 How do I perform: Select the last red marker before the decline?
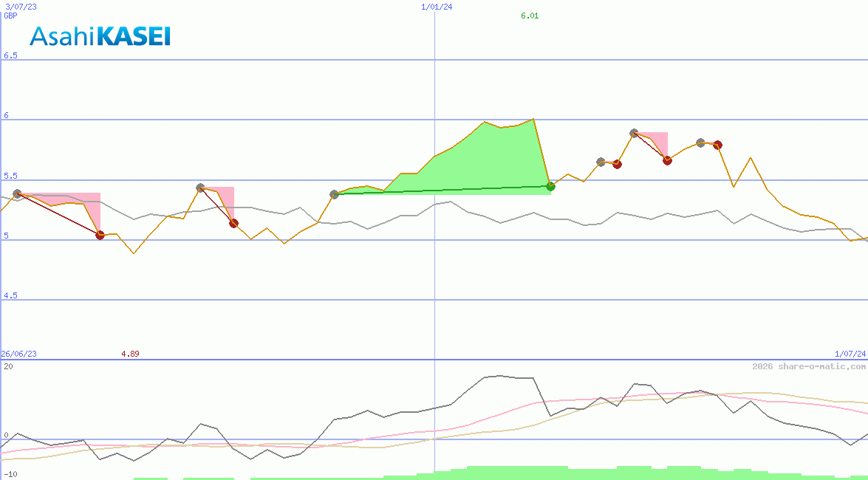[717, 145]
